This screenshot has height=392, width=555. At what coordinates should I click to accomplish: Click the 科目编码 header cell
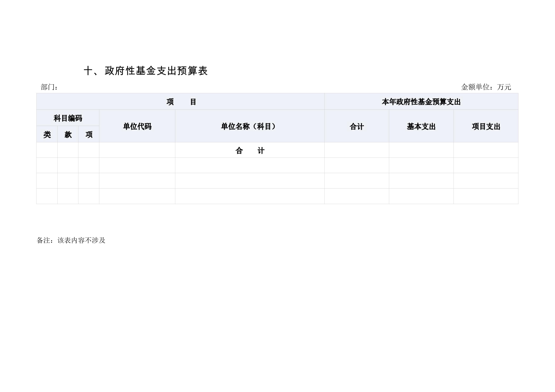click(x=68, y=118)
